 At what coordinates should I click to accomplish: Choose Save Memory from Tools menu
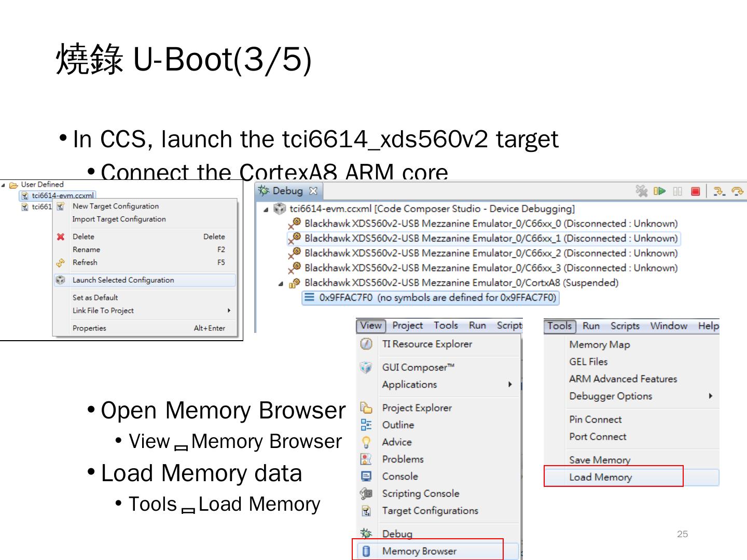coord(632,460)
